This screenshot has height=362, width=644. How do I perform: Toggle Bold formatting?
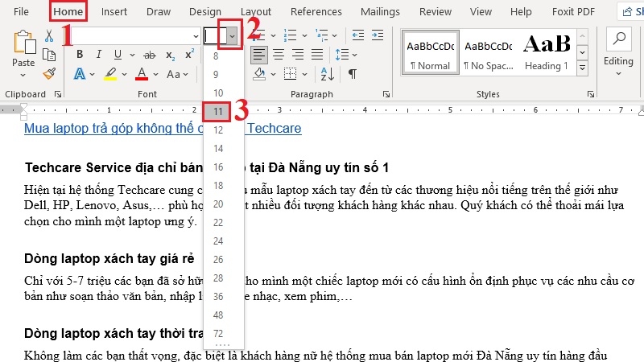pyautogui.click(x=80, y=54)
